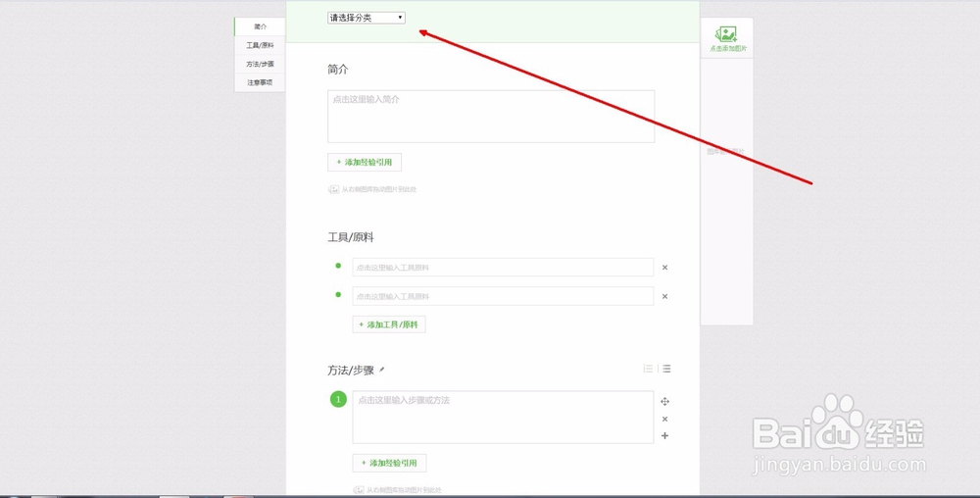Remove the first 工具原料 row
This screenshot has height=498, width=980.
(x=665, y=268)
